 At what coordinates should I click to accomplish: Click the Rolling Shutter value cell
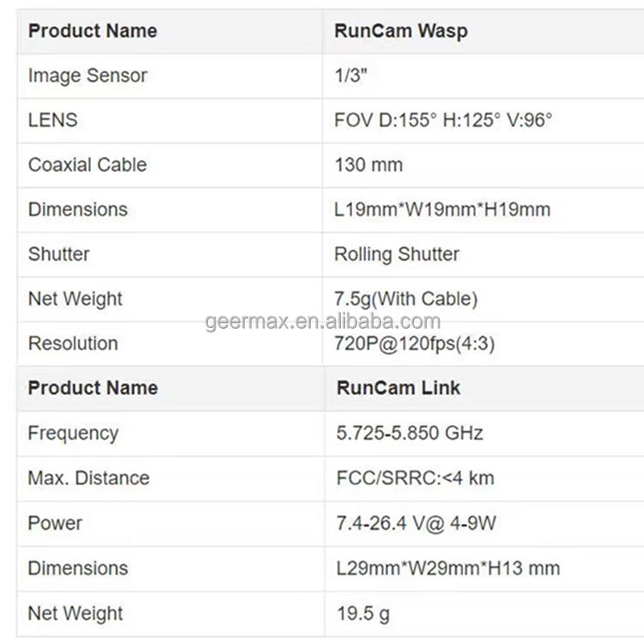tap(397, 254)
